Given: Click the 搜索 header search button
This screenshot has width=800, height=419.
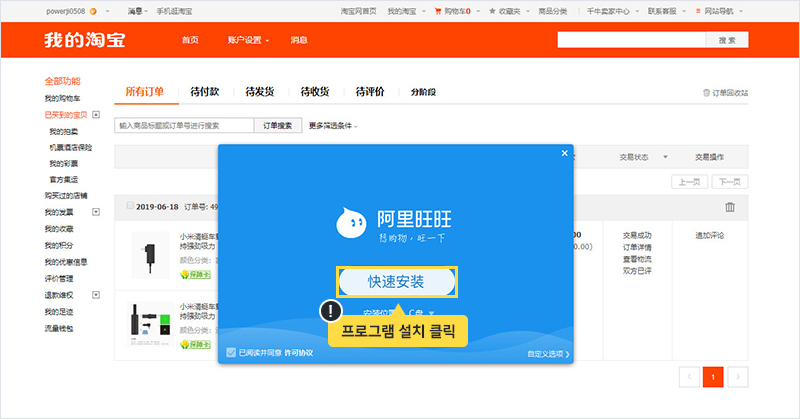Looking at the screenshot, I should coord(727,40).
